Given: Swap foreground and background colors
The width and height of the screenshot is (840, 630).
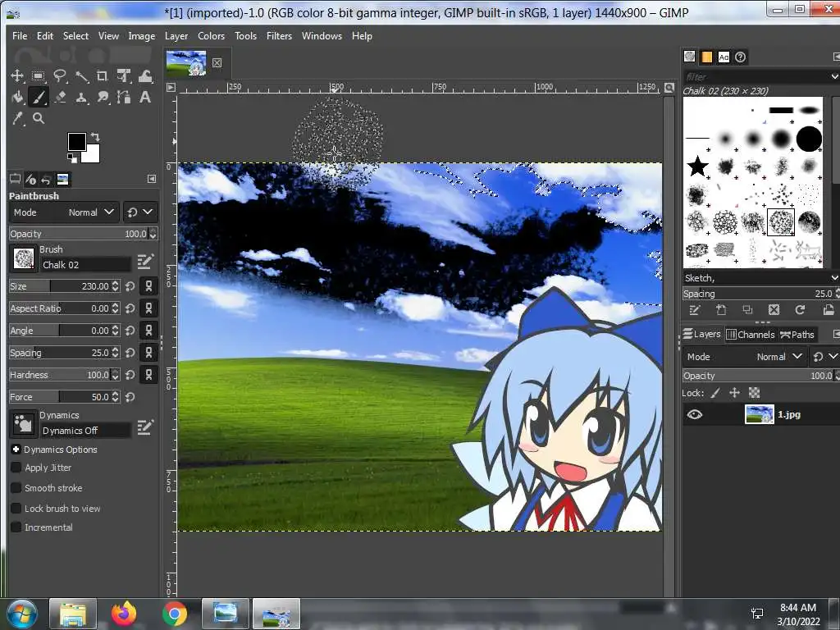Looking at the screenshot, I should pyautogui.click(x=95, y=137).
